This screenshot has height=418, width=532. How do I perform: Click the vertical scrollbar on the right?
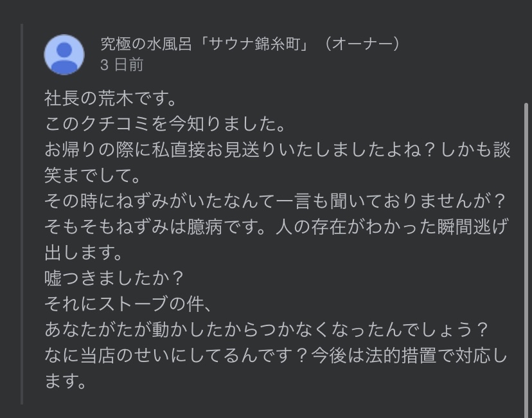click(526, 253)
